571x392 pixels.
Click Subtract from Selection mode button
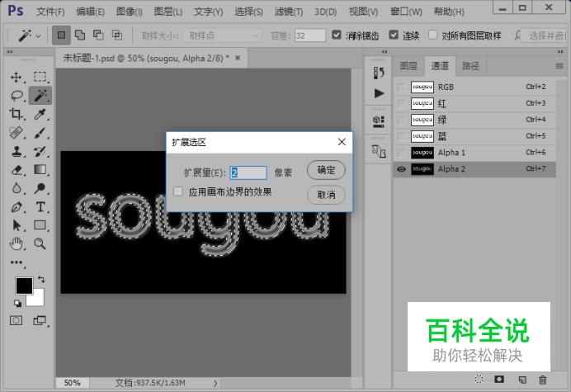(x=98, y=35)
